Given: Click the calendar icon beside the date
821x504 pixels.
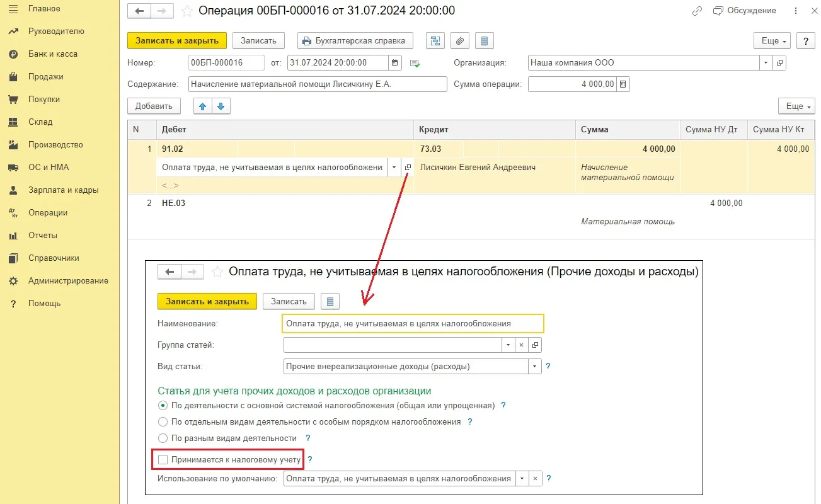Looking at the screenshot, I should click(395, 63).
